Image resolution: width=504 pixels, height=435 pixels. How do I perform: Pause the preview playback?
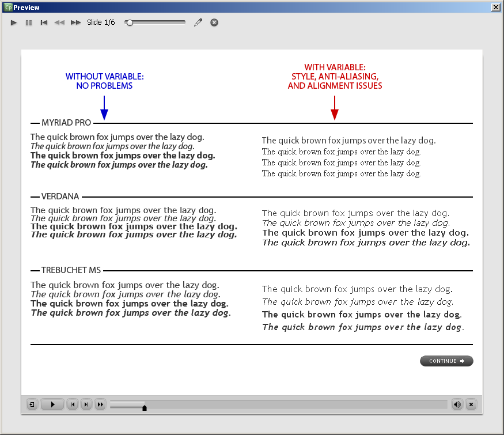click(x=29, y=22)
